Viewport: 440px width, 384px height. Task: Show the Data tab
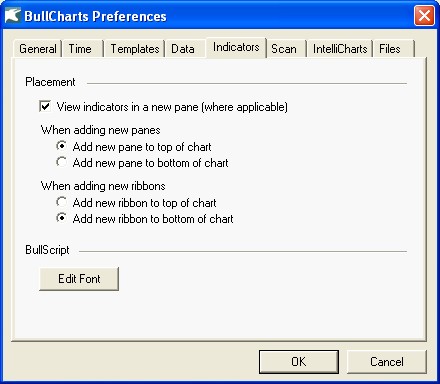183,49
